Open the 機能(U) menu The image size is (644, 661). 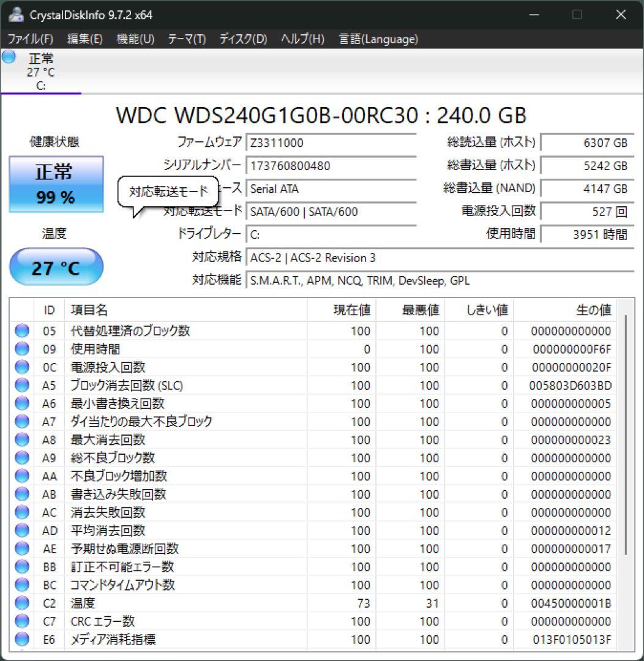coord(134,39)
